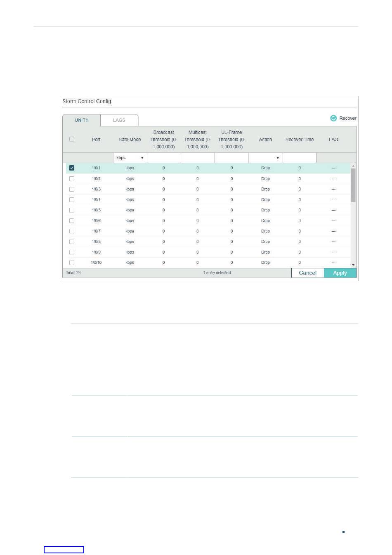Click Drop action in row 1/0/3
Viewport: 392px width, 555px height.
265,189
